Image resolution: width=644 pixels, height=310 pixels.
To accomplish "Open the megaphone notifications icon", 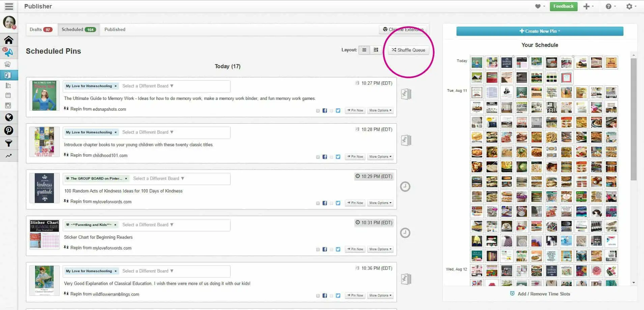I will point(8,52).
